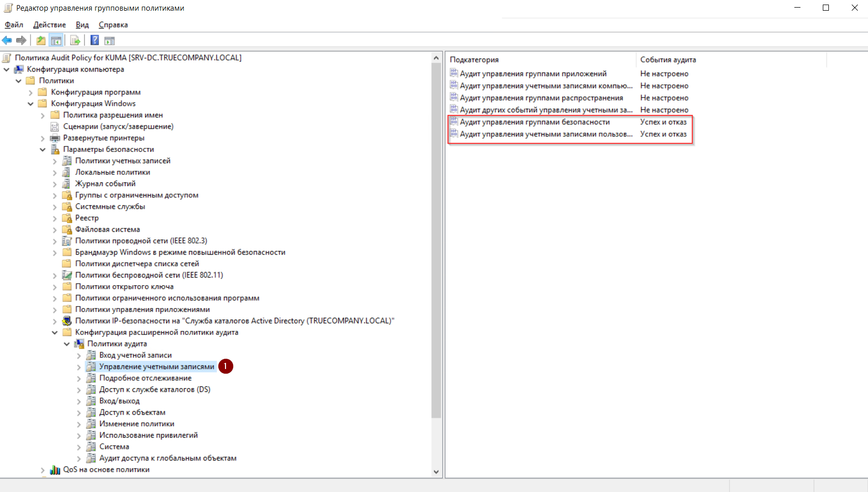
Task: Click the QoS на основе политики chart icon
Action: tap(55, 470)
